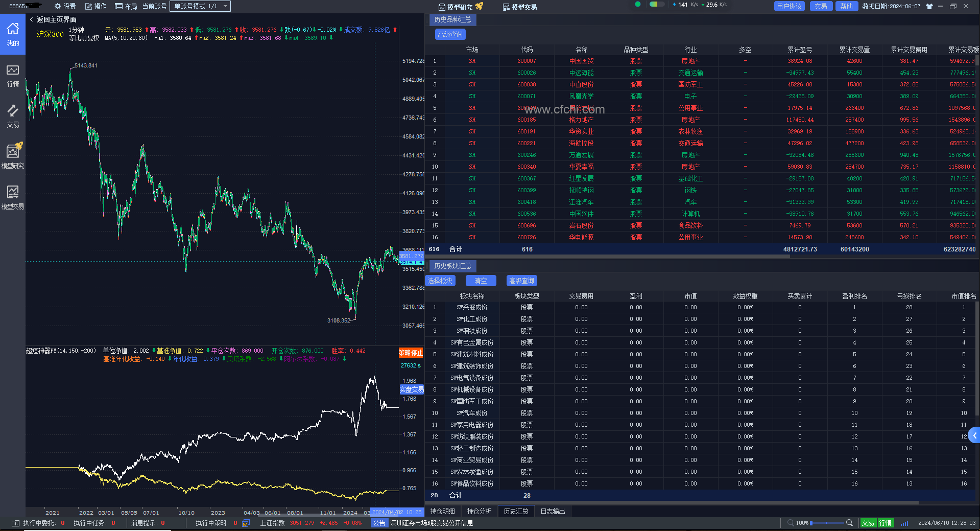
Task: Switch to the 持仓分析 tab
Action: click(479, 511)
